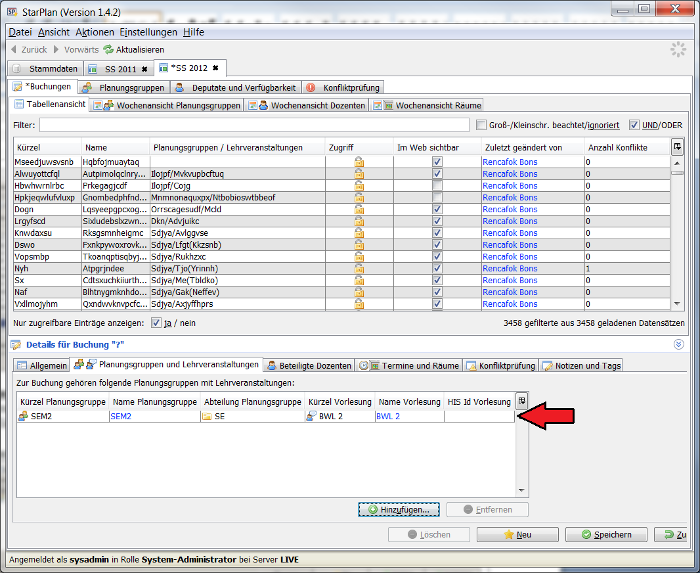Toggle Groß-/Kleinschreibung checkbox

481,125
